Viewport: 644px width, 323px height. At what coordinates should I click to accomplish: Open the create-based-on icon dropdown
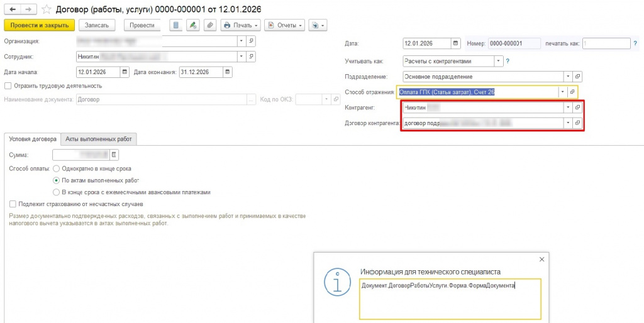pyautogui.click(x=318, y=25)
